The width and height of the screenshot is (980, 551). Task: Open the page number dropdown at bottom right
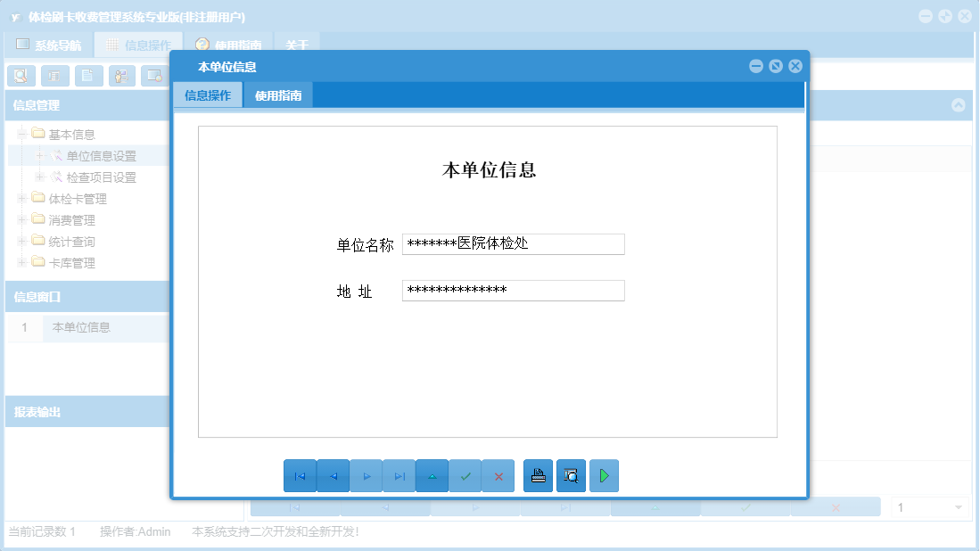(959, 506)
